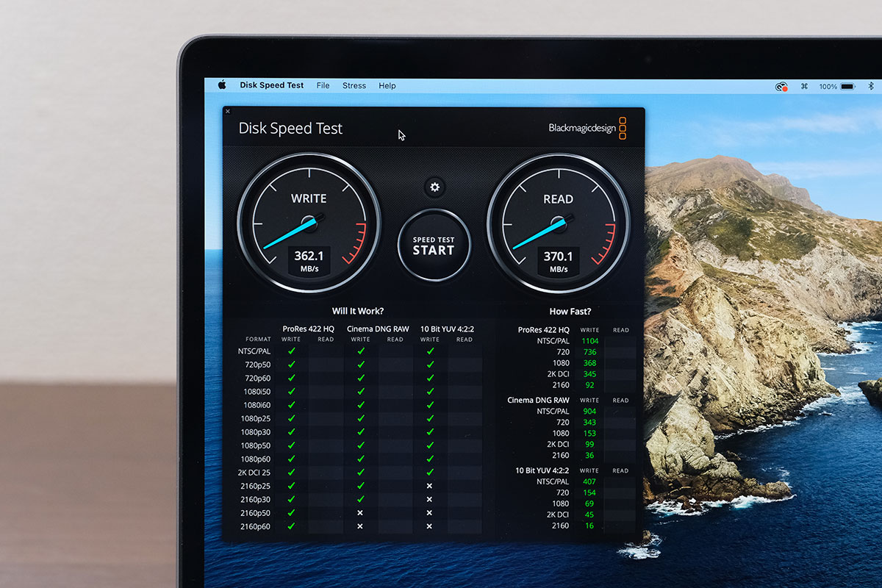Click the 2160p50 format row label
This screenshot has height=588, width=882.
256,513
